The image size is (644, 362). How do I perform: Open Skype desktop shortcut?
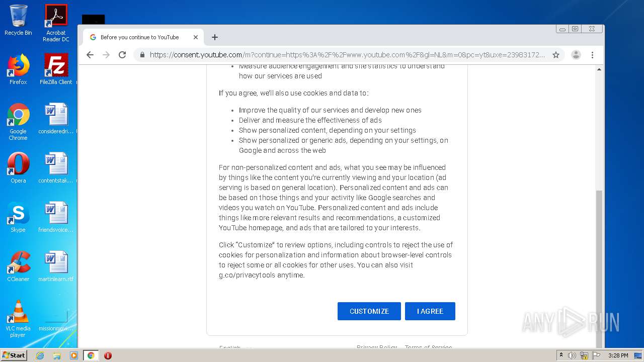[x=18, y=218]
